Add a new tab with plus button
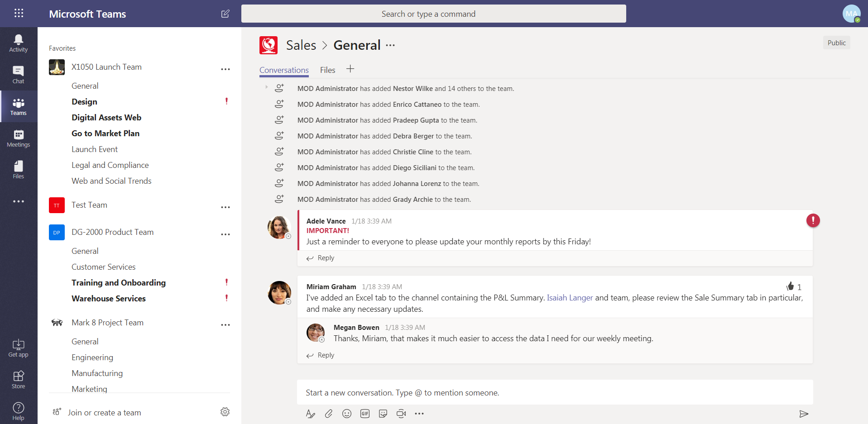Image resolution: width=868 pixels, height=424 pixels. pos(350,69)
